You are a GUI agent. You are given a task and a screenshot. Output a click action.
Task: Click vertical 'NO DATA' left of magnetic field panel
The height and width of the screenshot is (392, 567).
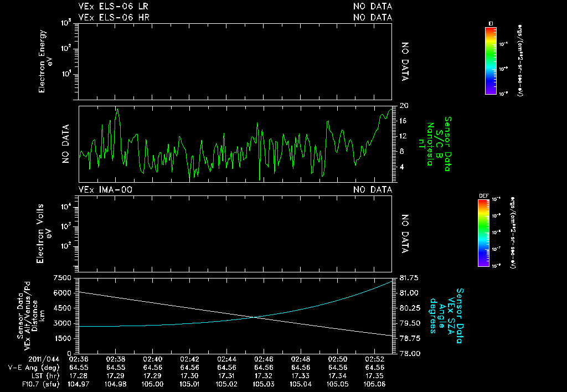[65, 144]
